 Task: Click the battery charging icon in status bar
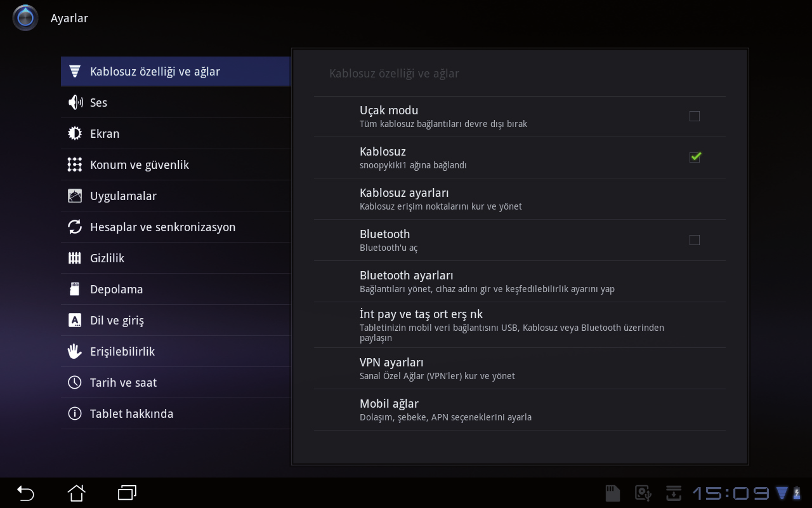(797, 493)
